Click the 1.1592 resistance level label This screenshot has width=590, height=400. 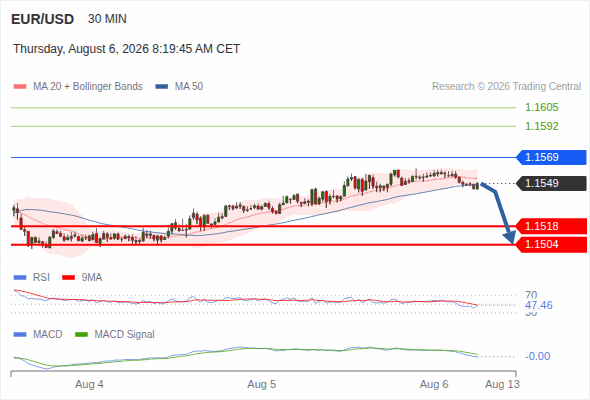[x=542, y=126]
